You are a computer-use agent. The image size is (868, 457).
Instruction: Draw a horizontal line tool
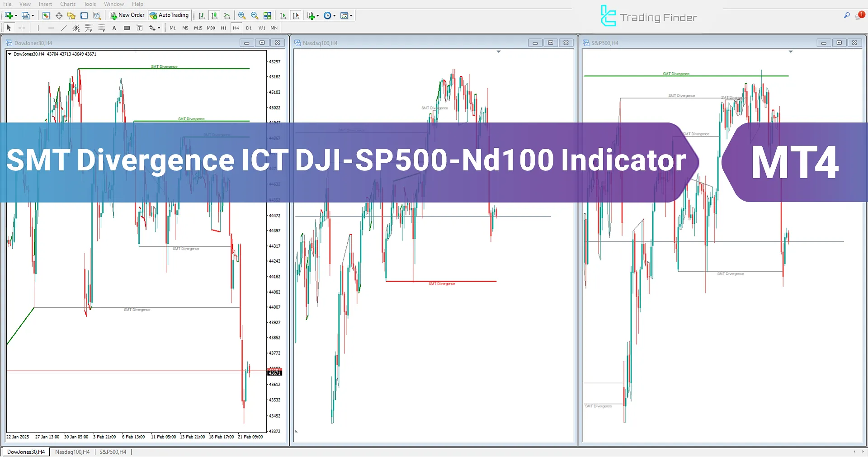51,28
